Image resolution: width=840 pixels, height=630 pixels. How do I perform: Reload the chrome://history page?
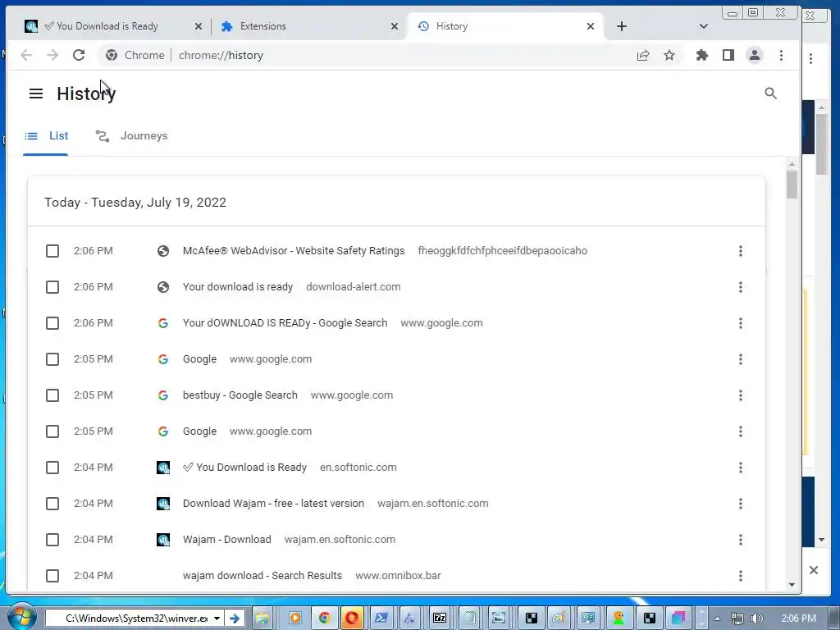[x=79, y=55]
